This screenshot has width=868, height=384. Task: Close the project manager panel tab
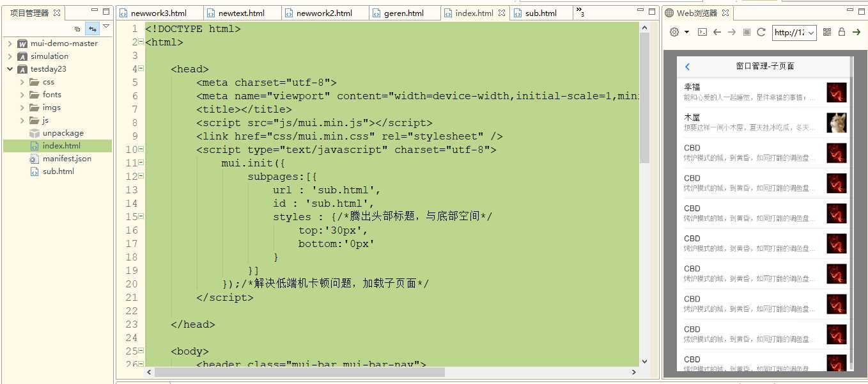[56, 13]
